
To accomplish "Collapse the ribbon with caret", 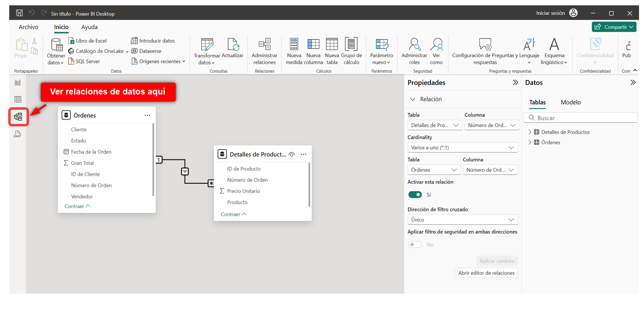I will 635,70.
